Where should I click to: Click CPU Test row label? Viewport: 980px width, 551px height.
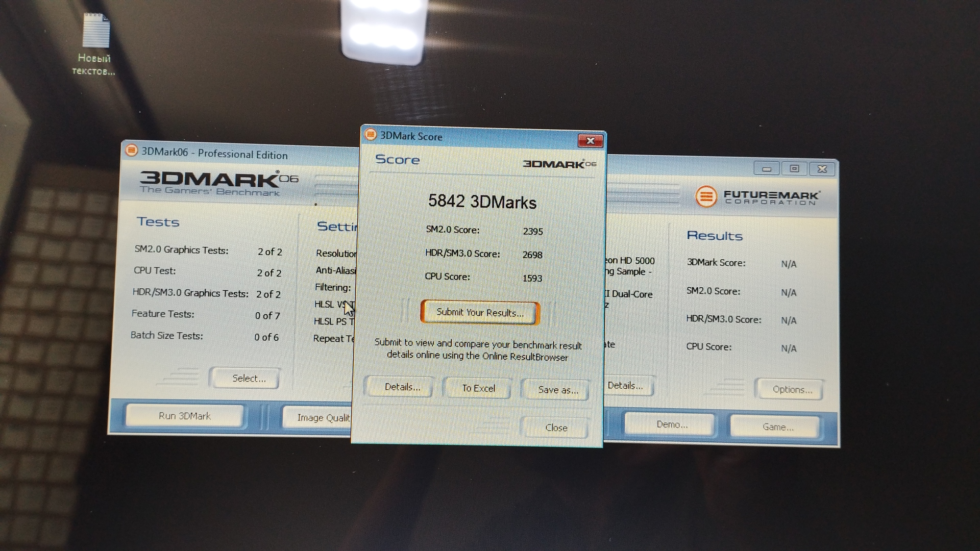click(x=154, y=271)
